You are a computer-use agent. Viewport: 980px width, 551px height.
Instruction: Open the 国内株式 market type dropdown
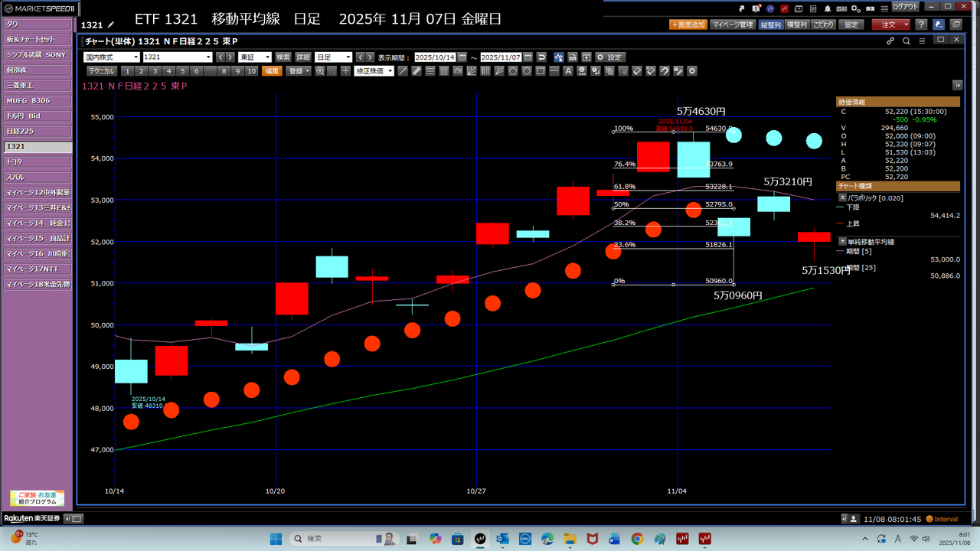pyautogui.click(x=111, y=57)
